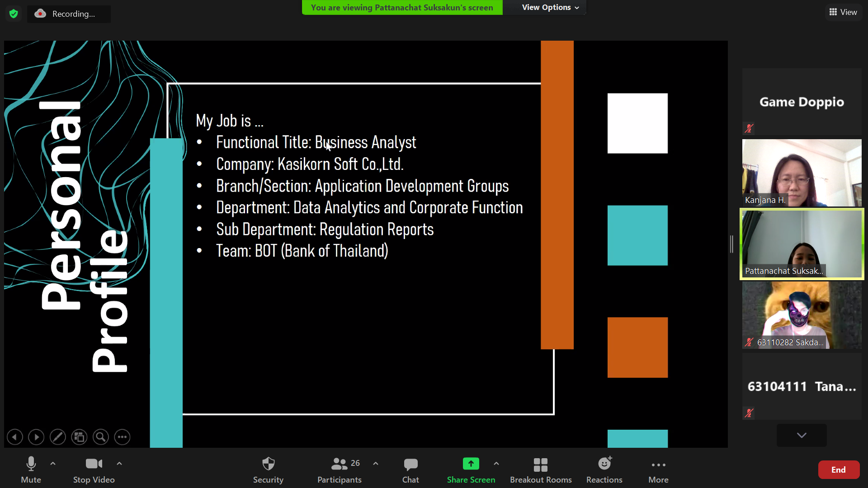Open Breakout Rooms
The height and width of the screenshot is (488, 868).
541,470
